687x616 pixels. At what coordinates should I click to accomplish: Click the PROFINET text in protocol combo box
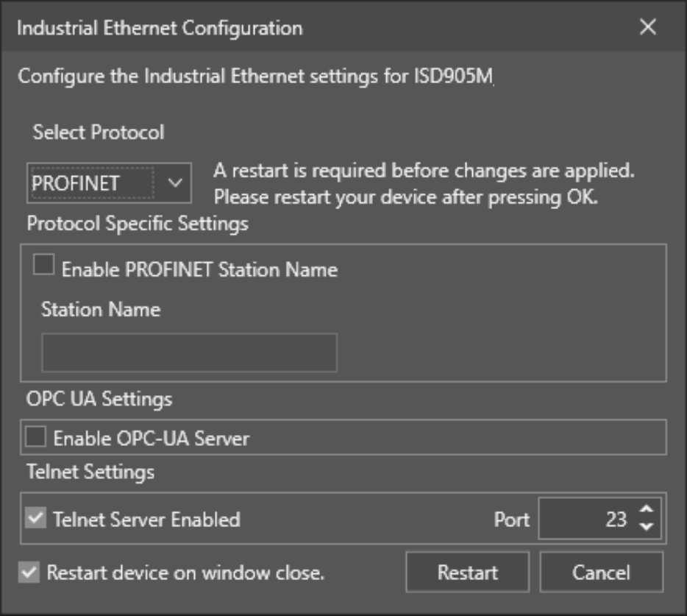(x=76, y=183)
